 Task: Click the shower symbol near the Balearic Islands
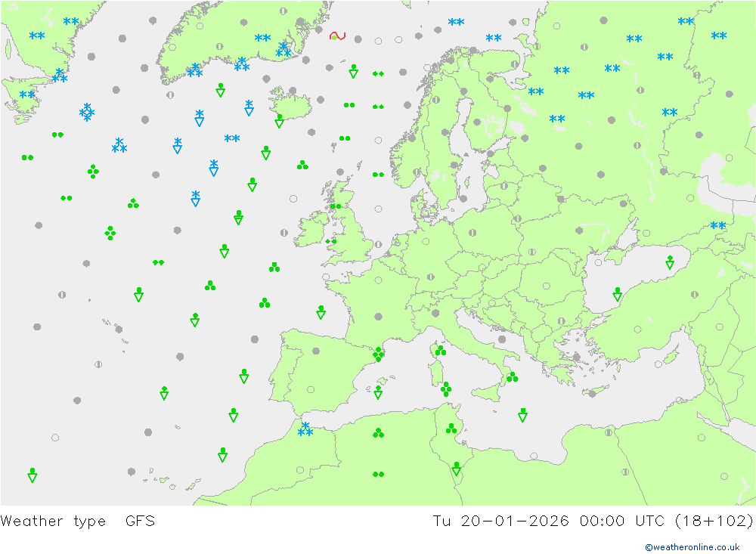(x=379, y=392)
